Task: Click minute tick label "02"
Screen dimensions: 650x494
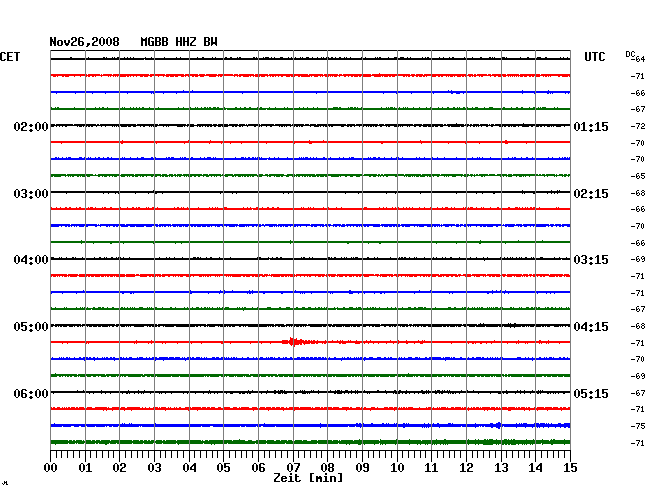Action: tap(119, 467)
